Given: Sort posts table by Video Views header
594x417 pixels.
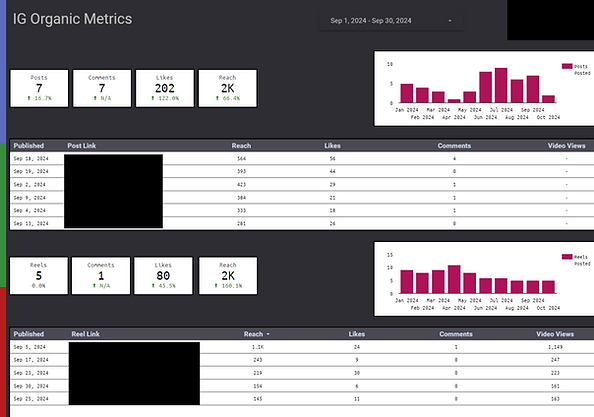Looking at the screenshot, I should (566, 146).
